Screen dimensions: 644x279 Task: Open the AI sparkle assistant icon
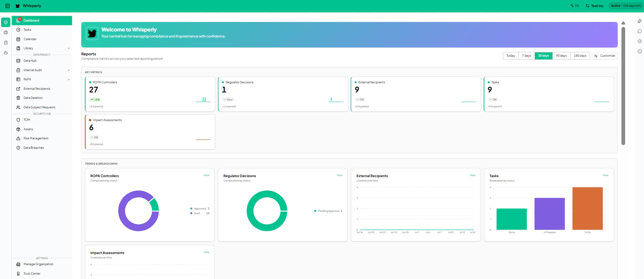640,21
